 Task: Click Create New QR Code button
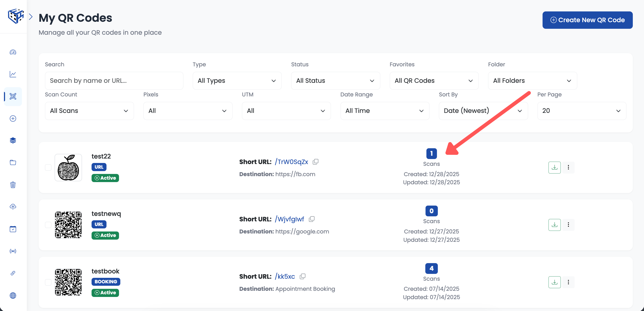(587, 20)
